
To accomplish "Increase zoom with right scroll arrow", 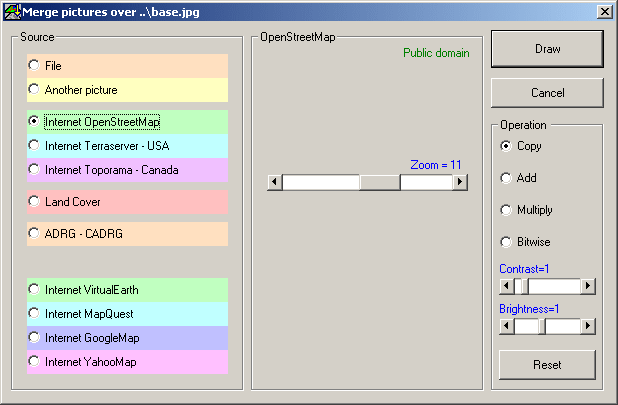I will point(460,182).
